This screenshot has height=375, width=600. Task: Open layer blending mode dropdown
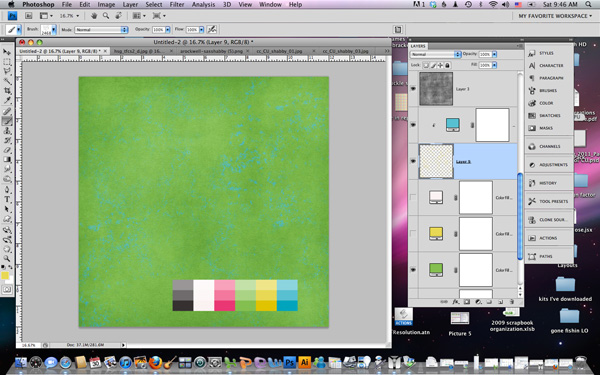(436, 54)
